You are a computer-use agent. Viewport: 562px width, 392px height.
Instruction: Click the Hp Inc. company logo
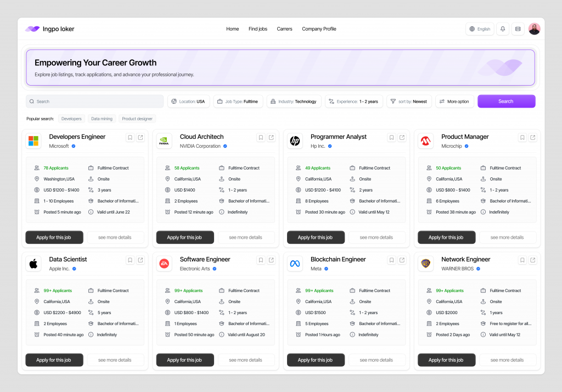click(x=295, y=141)
